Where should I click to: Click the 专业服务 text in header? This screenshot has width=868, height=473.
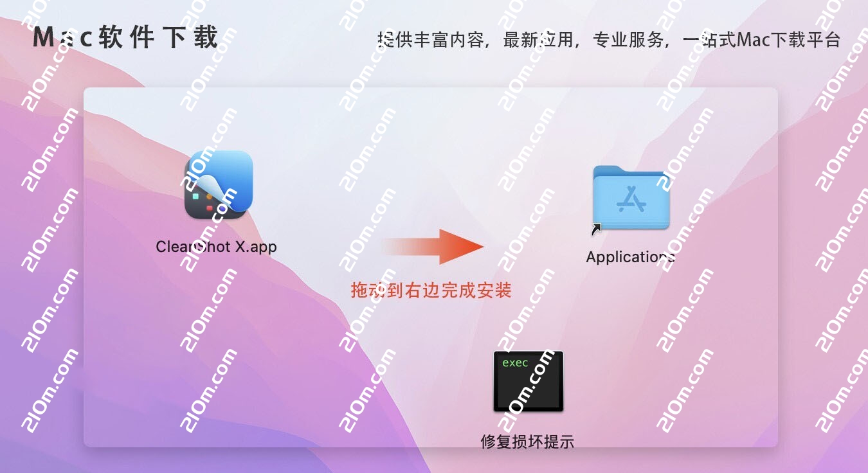[627, 40]
